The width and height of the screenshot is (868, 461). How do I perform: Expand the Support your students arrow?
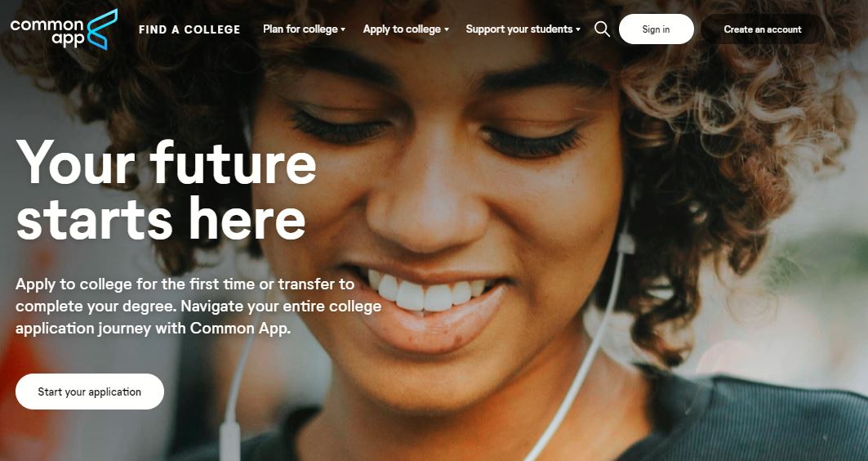(x=578, y=30)
